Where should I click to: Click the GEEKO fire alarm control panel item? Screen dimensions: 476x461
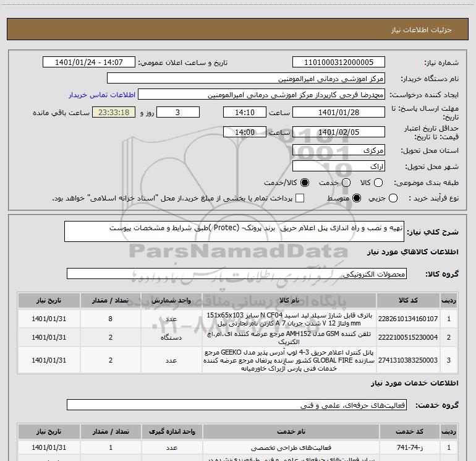coord(289,360)
